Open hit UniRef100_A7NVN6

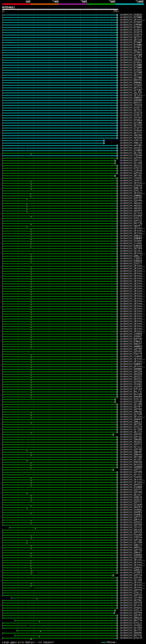(x=131, y=25)
